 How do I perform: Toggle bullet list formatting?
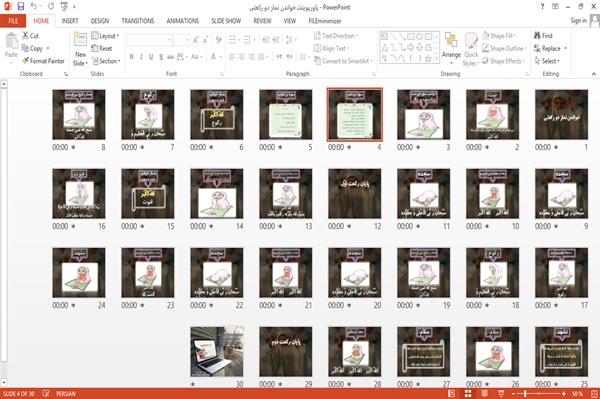[x=233, y=40]
